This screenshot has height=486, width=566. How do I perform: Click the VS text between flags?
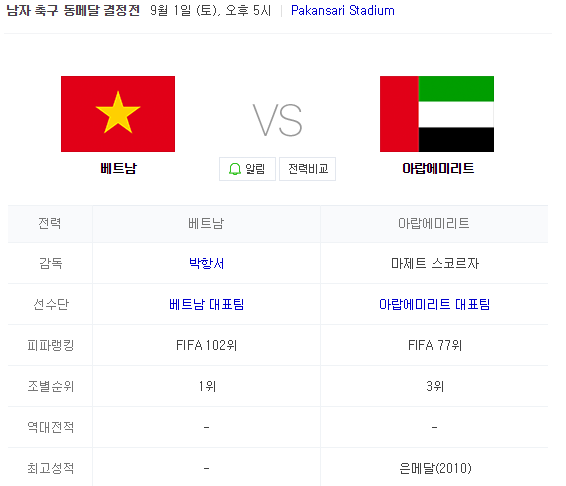277,120
